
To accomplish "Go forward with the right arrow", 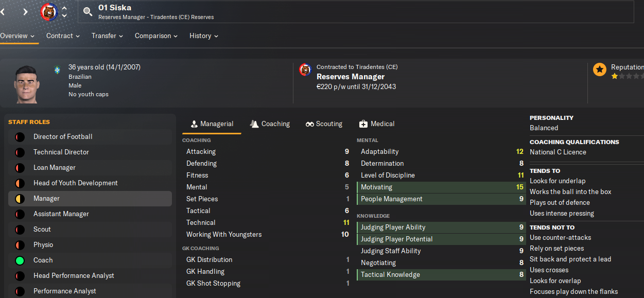I will (25, 12).
